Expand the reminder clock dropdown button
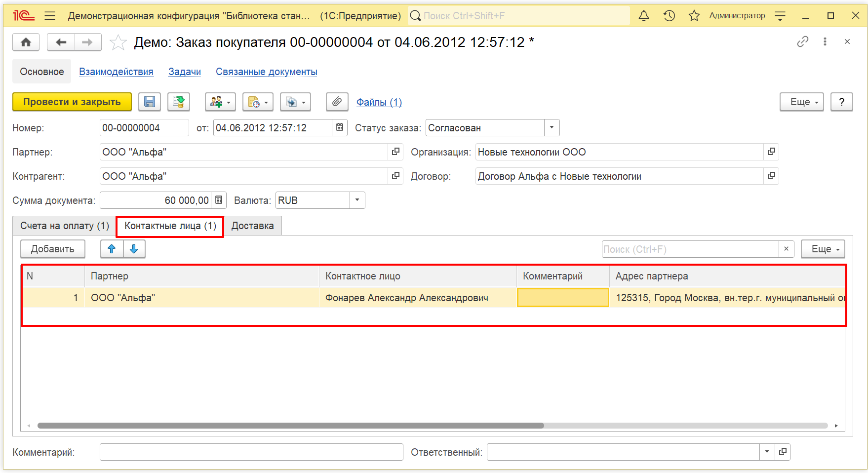The height and width of the screenshot is (473, 868). [x=258, y=102]
